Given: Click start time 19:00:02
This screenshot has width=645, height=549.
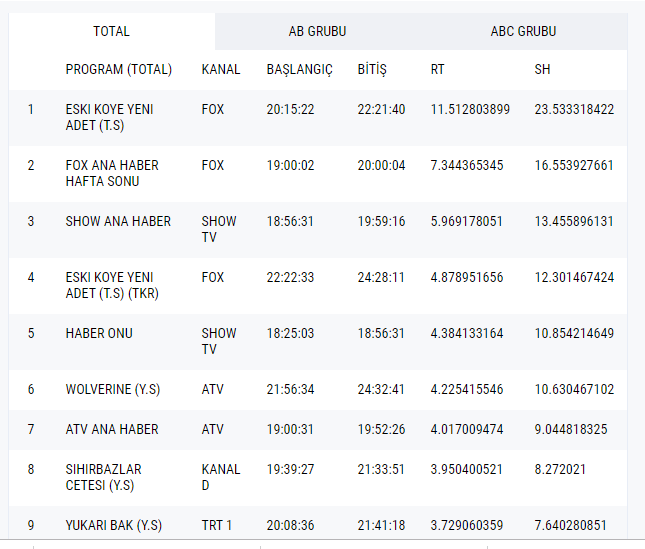Looking at the screenshot, I should point(290,165).
